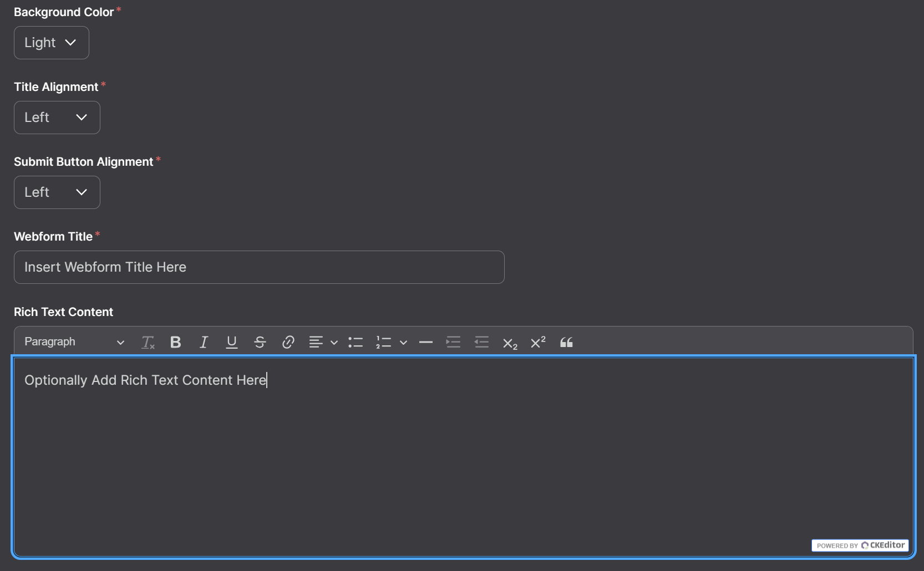Toggle Subscript formatting
The width and height of the screenshot is (924, 571).
click(x=510, y=343)
